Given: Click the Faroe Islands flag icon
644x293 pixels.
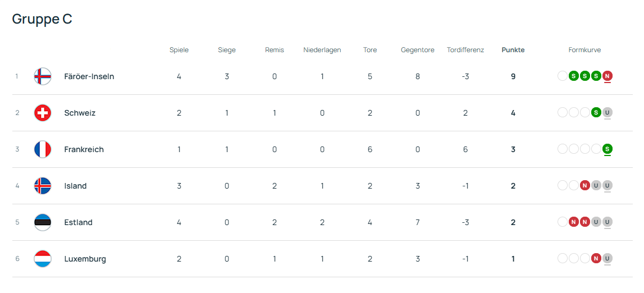Looking at the screenshot, I should pyautogui.click(x=43, y=76).
